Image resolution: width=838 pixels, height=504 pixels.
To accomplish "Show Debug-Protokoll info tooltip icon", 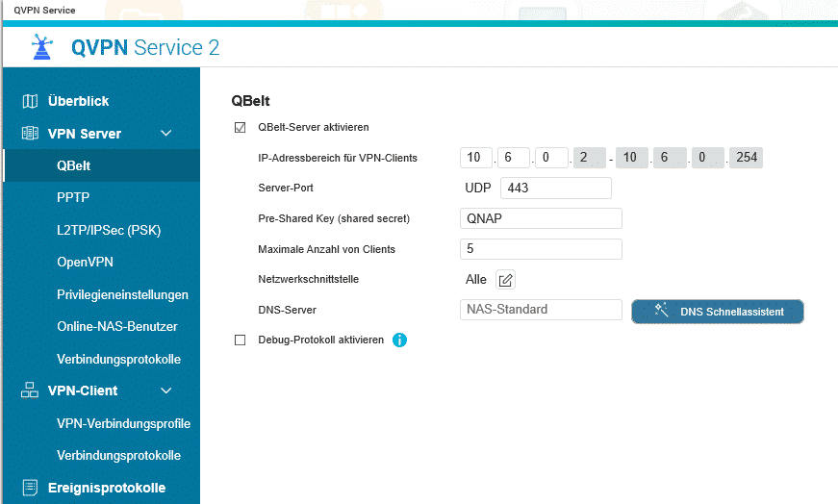I will click(399, 340).
